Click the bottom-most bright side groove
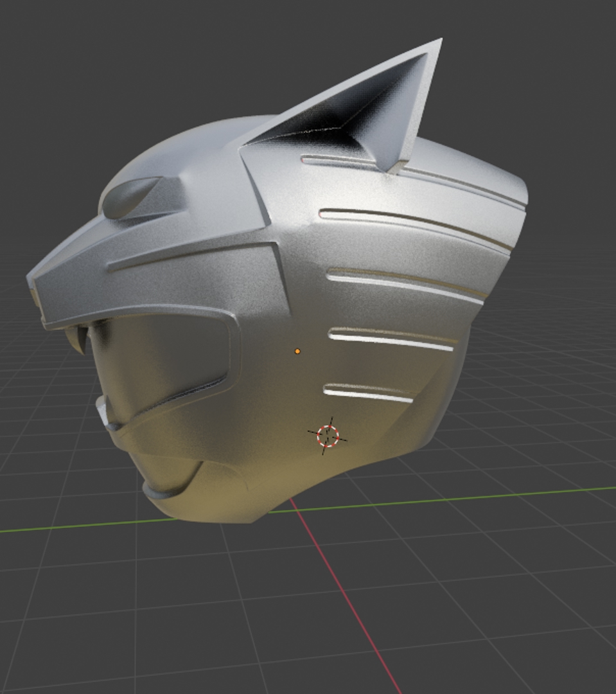The width and height of the screenshot is (616, 694). click(x=368, y=393)
